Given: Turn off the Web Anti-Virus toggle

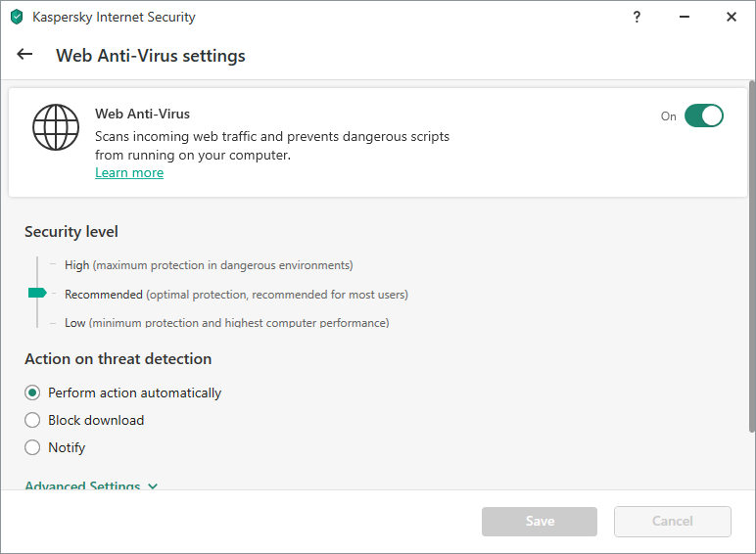Looking at the screenshot, I should click(x=703, y=115).
